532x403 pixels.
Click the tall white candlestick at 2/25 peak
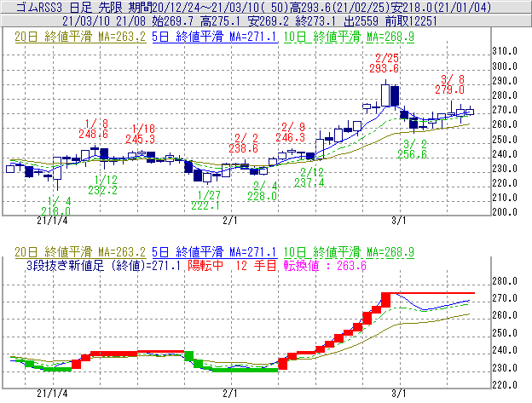coord(385,95)
